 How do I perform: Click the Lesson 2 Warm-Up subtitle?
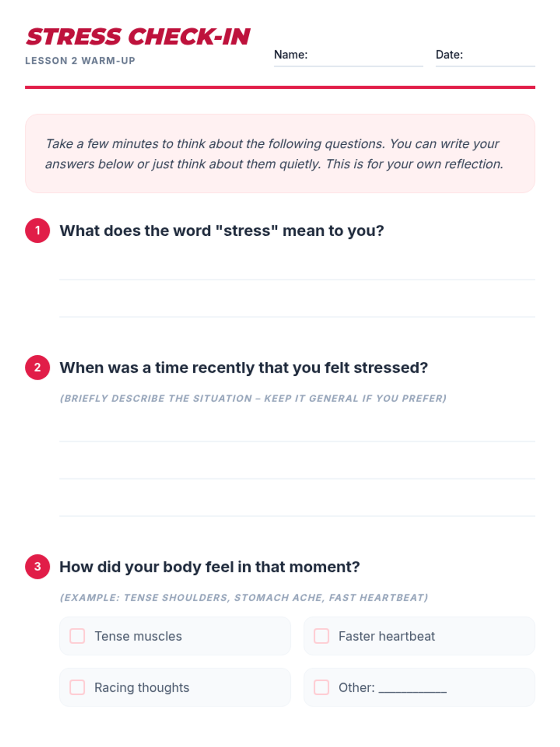80,61
